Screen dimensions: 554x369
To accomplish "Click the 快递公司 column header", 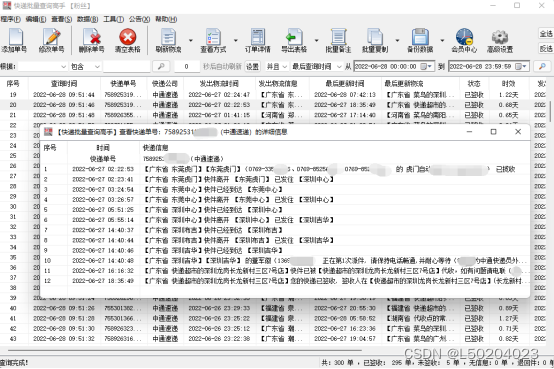I will coord(165,84).
